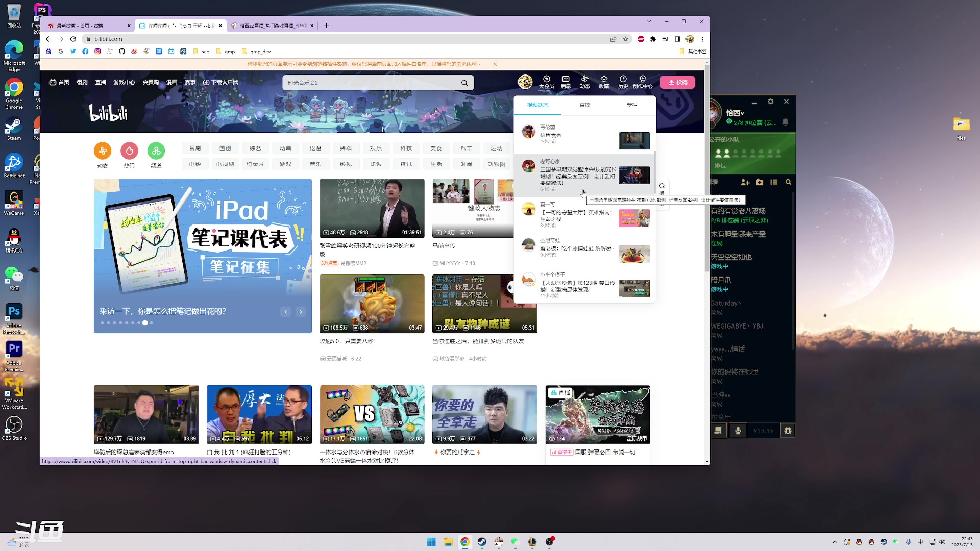The height and width of the screenshot is (551, 980).
Task: Click the green 频道 circle icon
Action: click(156, 151)
